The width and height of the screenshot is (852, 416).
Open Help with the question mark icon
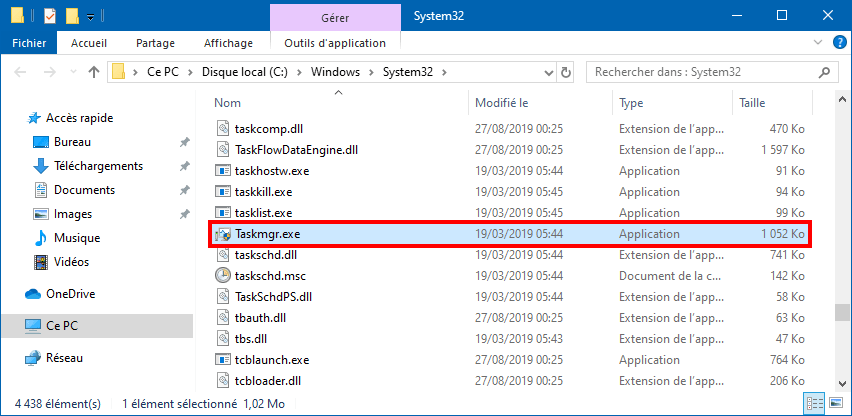pyautogui.click(x=839, y=43)
